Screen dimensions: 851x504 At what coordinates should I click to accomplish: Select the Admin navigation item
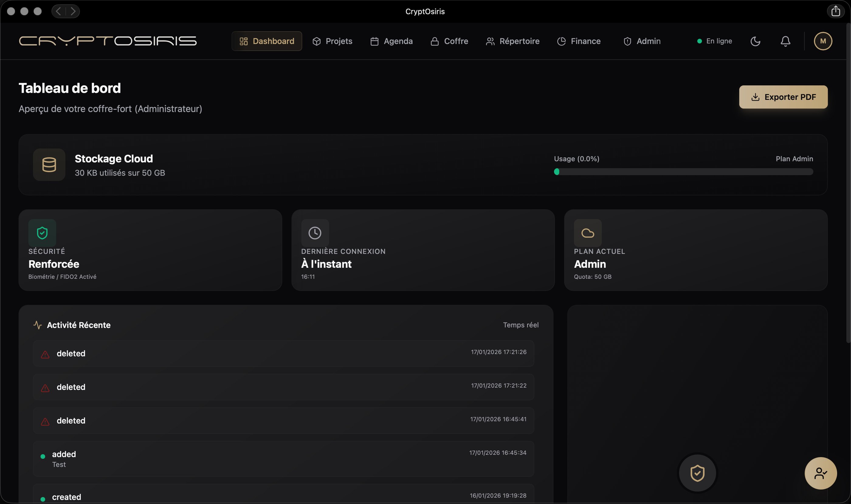tap(642, 41)
